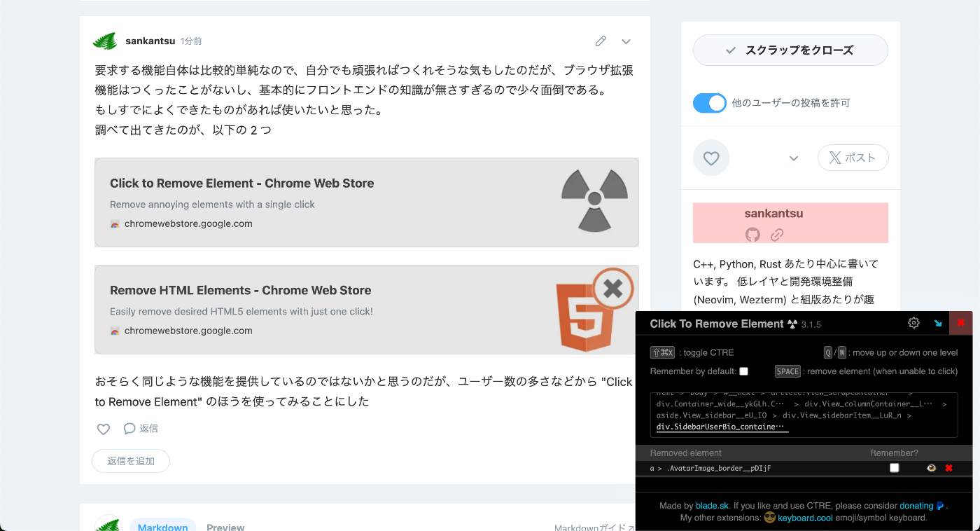
Task: Open Remove HTML Elements link card
Action: click(367, 309)
